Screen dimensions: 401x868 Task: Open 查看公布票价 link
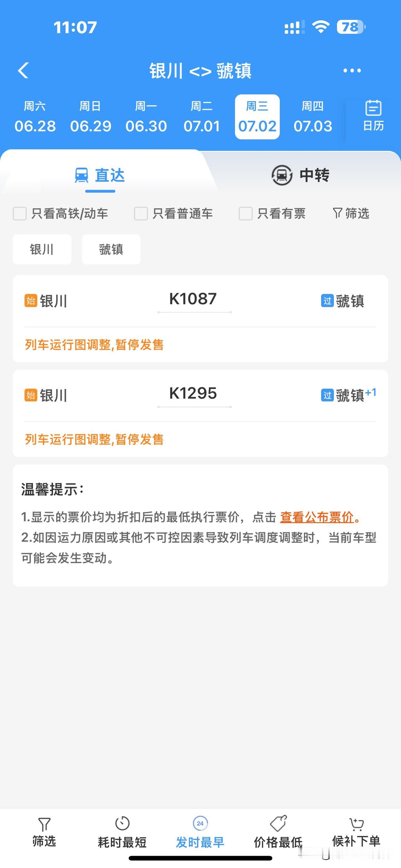317,517
